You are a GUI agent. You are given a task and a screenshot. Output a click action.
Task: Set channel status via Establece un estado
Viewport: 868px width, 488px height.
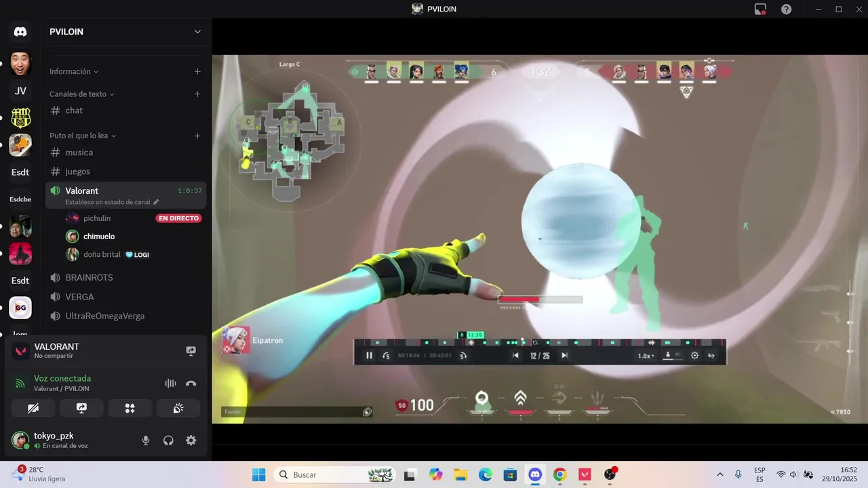112,202
